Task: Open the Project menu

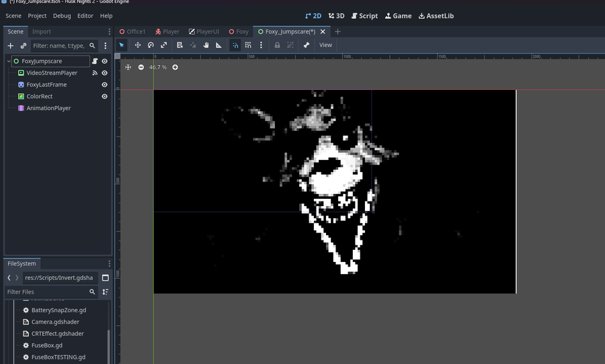Action: click(37, 16)
